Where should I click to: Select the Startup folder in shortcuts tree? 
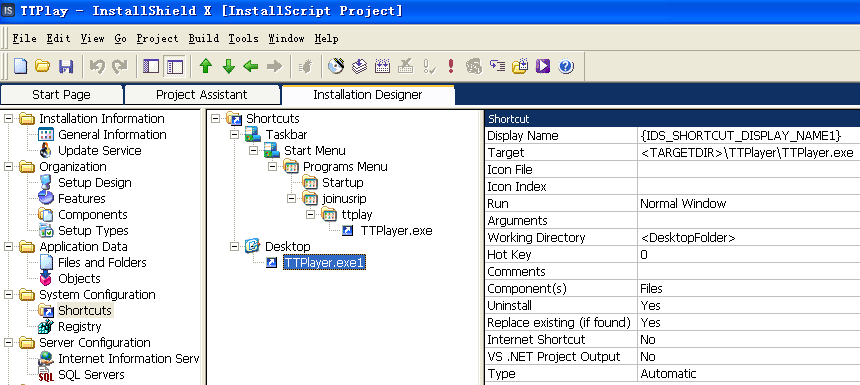click(x=342, y=183)
